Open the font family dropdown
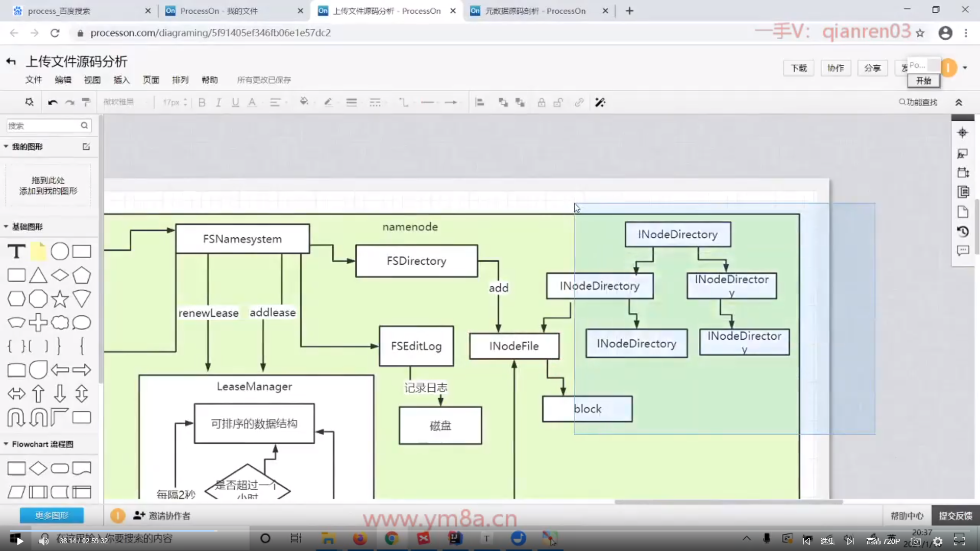980x551 pixels. [126, 102]
